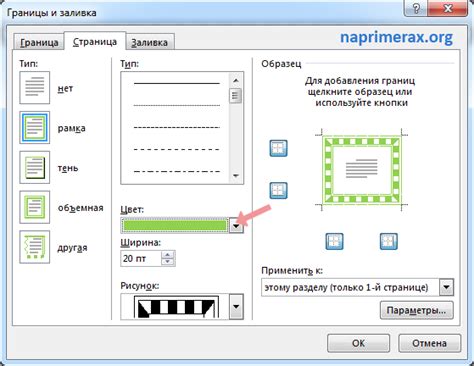Pick the 'тень' shadow border icon
Screen dimensions: 474x366
[x=35, y=167]
